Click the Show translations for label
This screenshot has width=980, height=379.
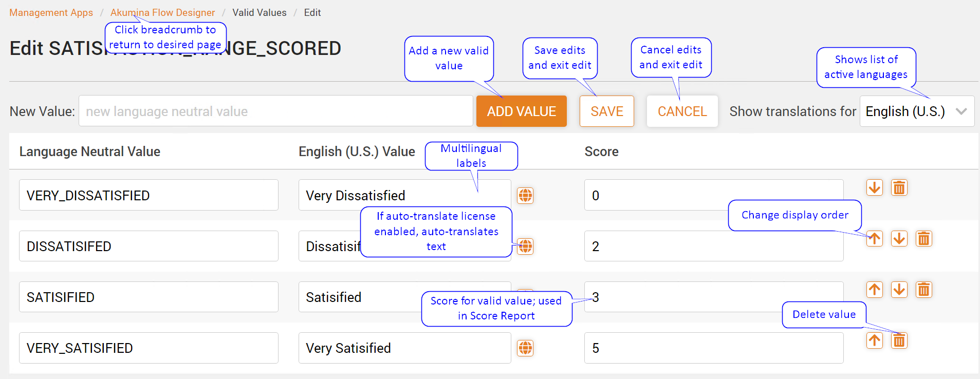coord(793,111)
